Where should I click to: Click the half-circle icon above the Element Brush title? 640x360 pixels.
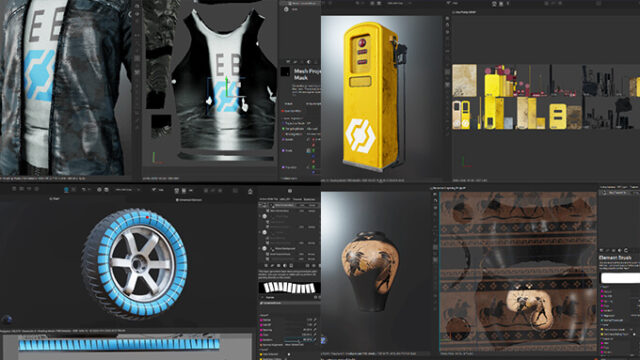620,250
